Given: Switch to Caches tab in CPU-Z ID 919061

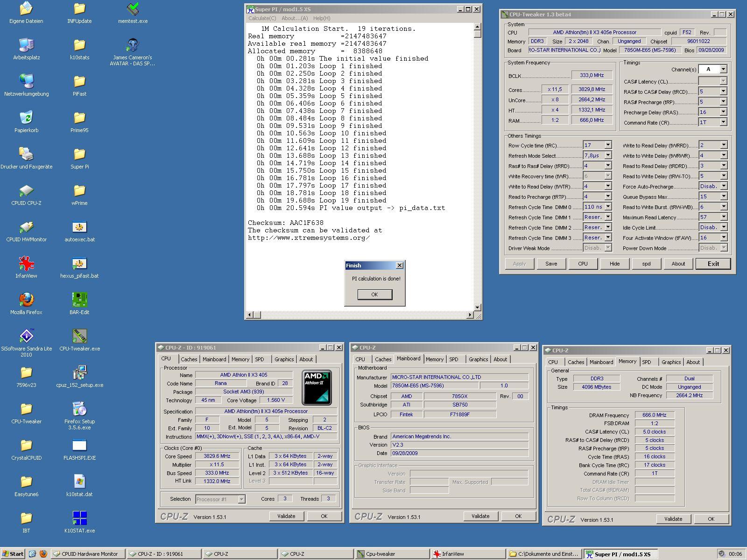Looking at the screenshot, I should [189, 359].
